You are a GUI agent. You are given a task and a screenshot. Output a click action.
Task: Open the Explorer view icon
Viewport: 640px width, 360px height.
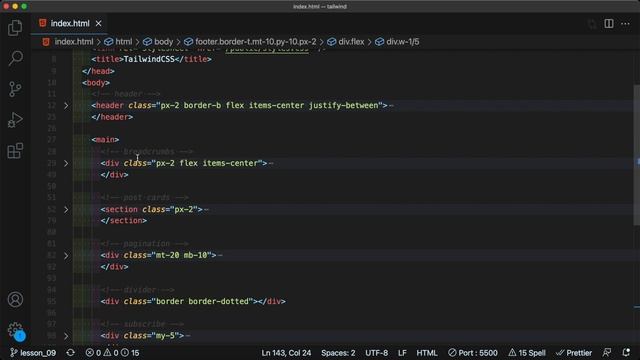pyautogui.click(x=15, y=28)
